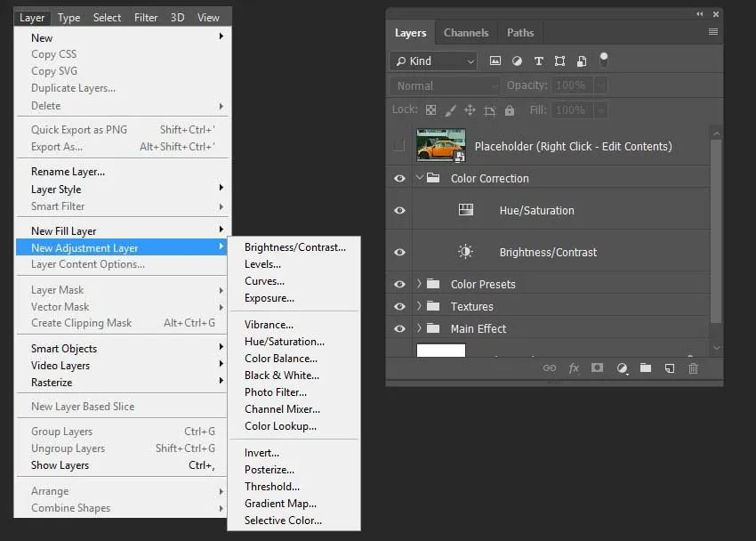Choose Curves... from the adjustment submenu
Image resolution: width=756 pixels, height=541 pixels.
264,281
